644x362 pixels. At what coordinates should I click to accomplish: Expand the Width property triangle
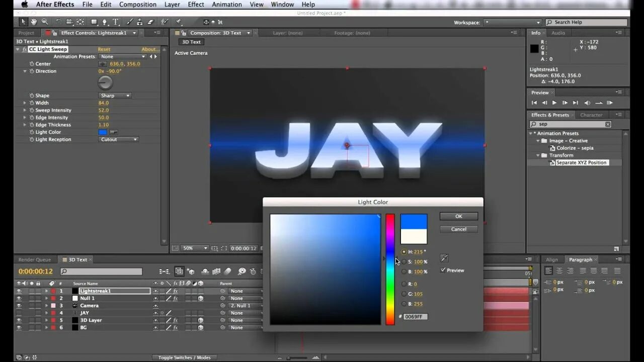click(24, 103)
